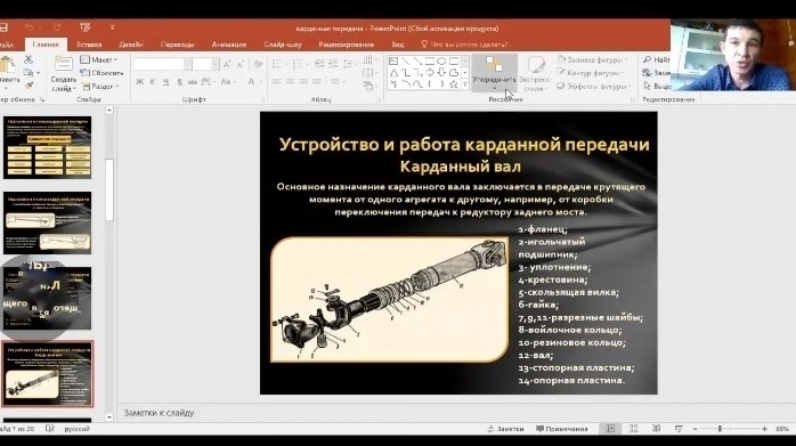Click the undo arrow in quick access toolbar
Image resolution: width=796 pixels, height=446 pixels.
(x=28, y=27)
